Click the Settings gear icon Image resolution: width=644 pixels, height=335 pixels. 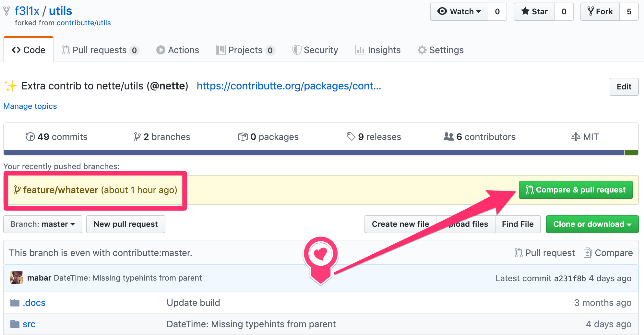click(422, 50)
